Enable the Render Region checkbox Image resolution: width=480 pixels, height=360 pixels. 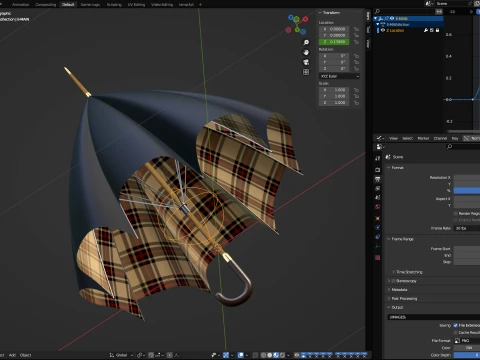pos(456,213)
